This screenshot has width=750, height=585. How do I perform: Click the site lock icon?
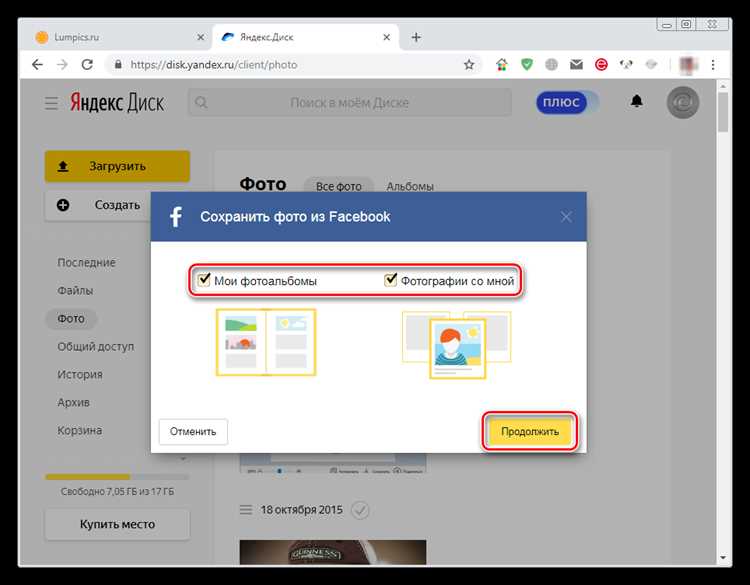(x=118, y=65)
